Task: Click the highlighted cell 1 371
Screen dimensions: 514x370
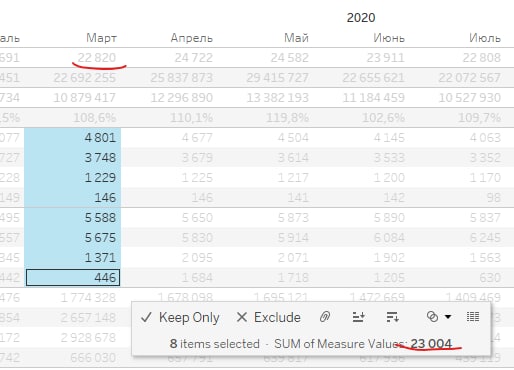Action: [x=100, y=258]
